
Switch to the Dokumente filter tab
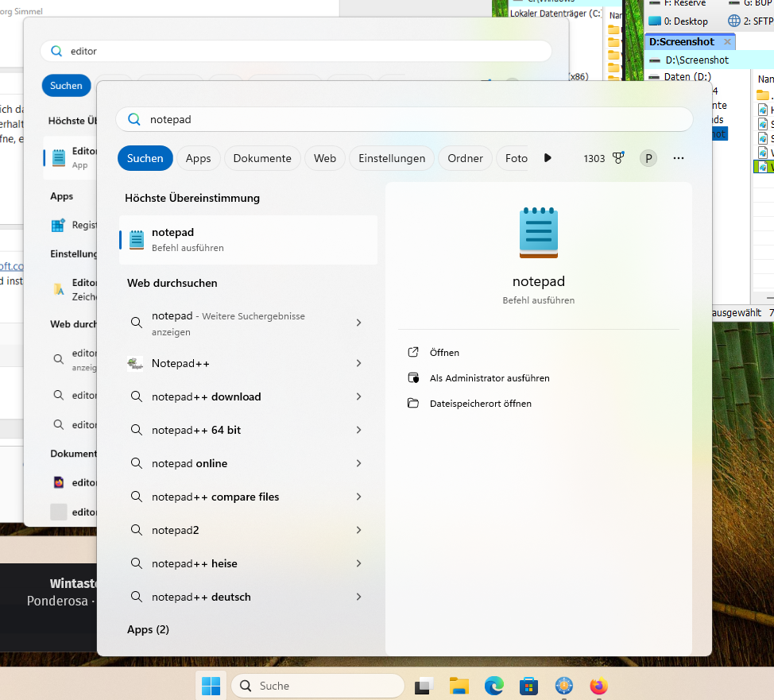[x=262, y=158]
